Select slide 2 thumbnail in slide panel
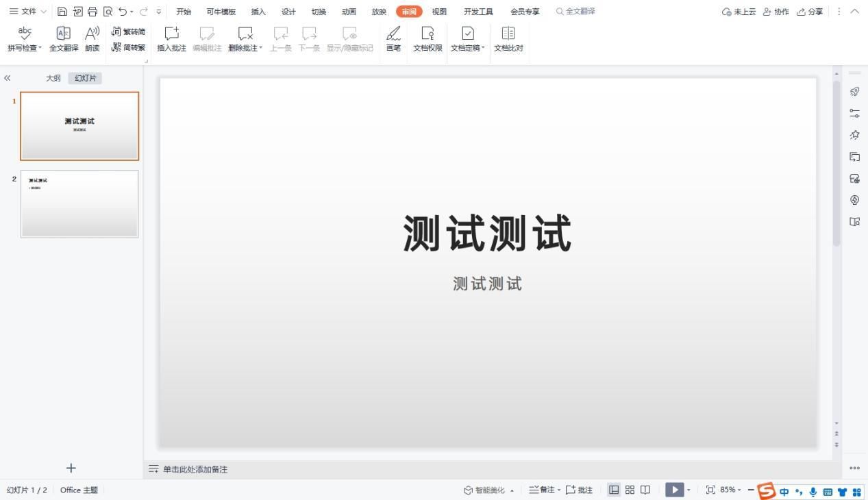 pos(79,203)
